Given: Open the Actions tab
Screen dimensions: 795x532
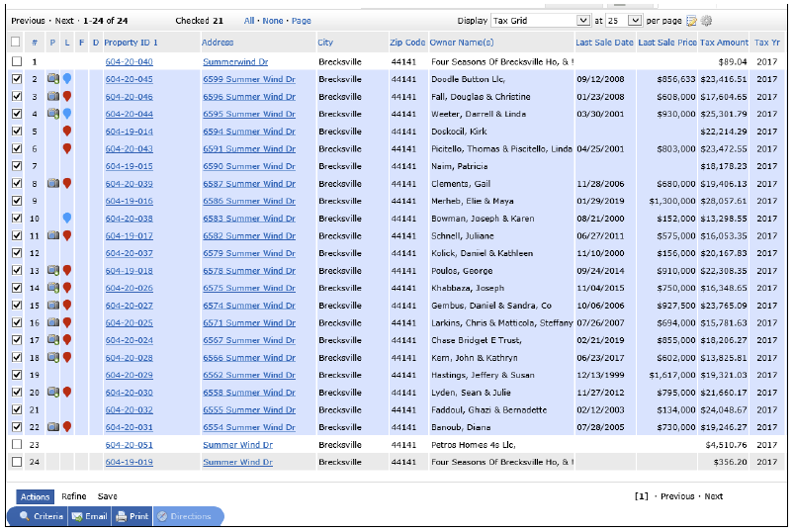Looking at the screenshot, I should point(35,496).
